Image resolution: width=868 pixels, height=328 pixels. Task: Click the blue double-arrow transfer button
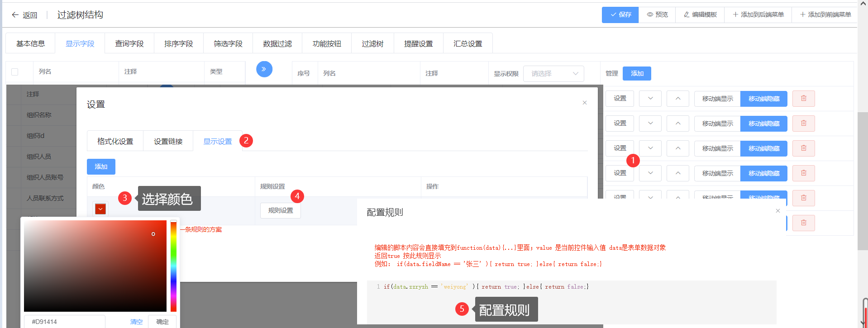264,69
